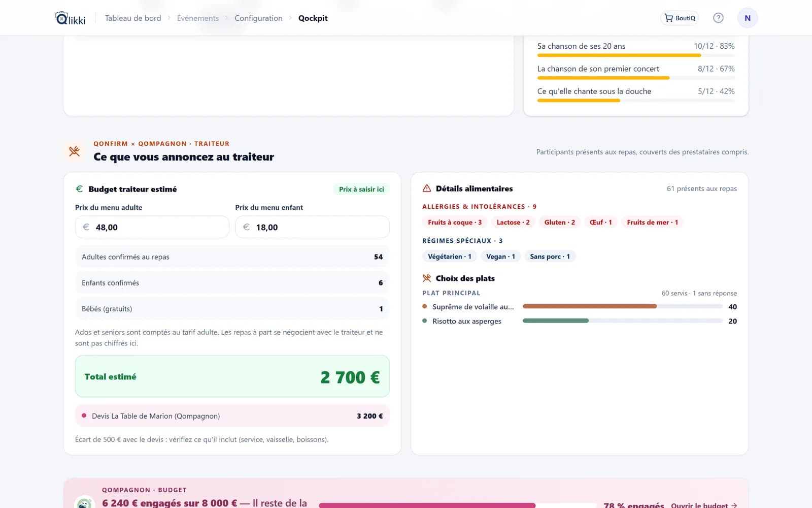The width and height of the screenshot is (812, 508).
Task: Select the Œuf · 1 tag
Action: [601, 223]
